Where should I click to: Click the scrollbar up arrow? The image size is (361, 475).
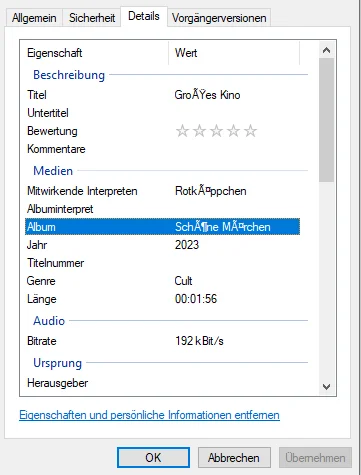(326, 50)
